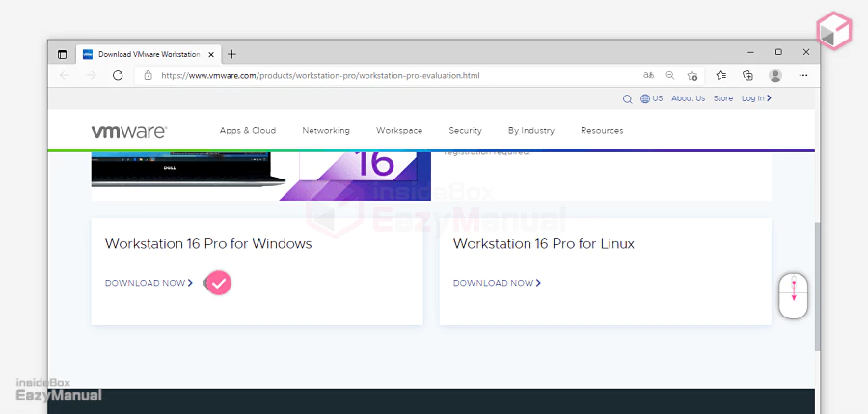Viewport: 868px width, 414px height.
Task: Click the Workstation 16 product image
Action: [260, 175]
